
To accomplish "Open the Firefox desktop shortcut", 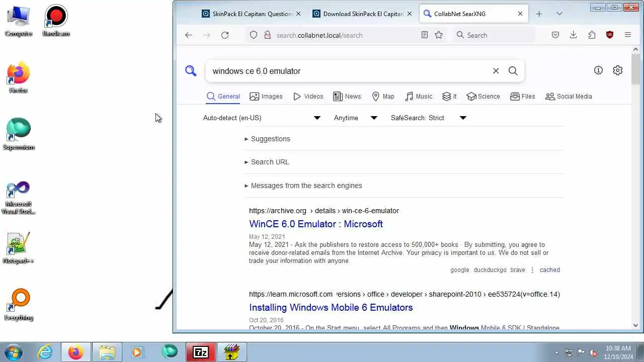I will (x=19, y=78).
